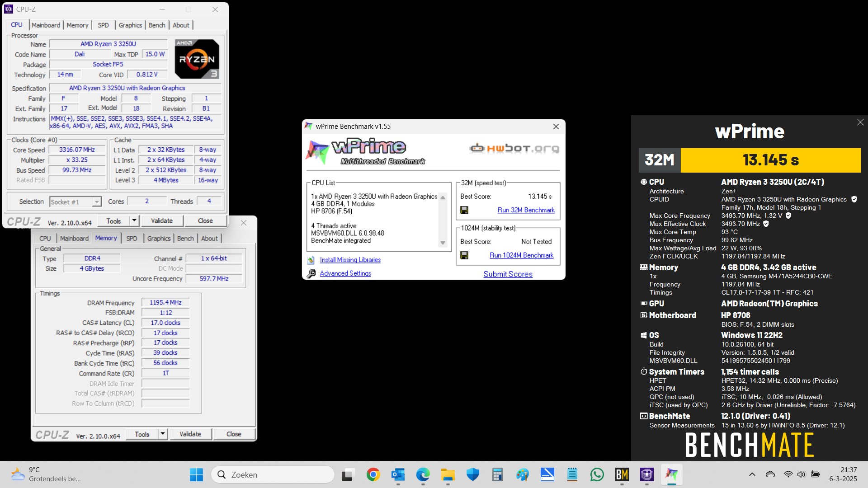Open OneDrive cloud tray icon
Image resolution: width=868 pixels, height=488 pixels.
pyautogui.click(x=770, y=474)
